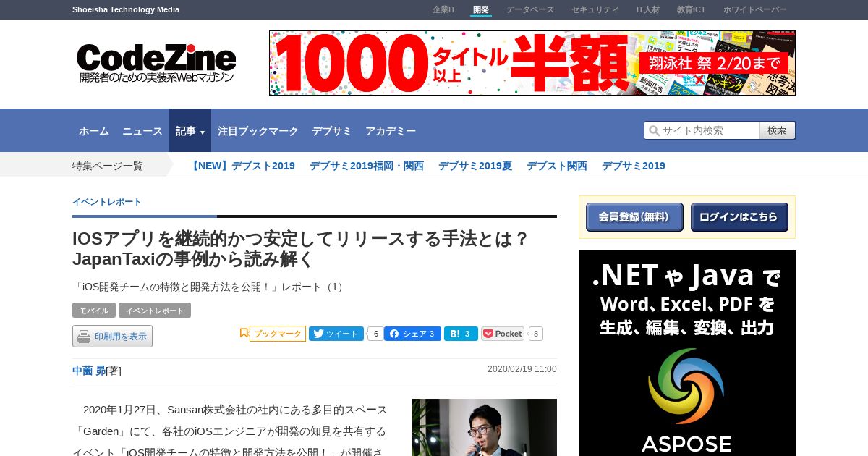Image resolution: width=868 pixels, height=456 pixels.
Task: Save the article to Pocket
Action: click(503, 334)
